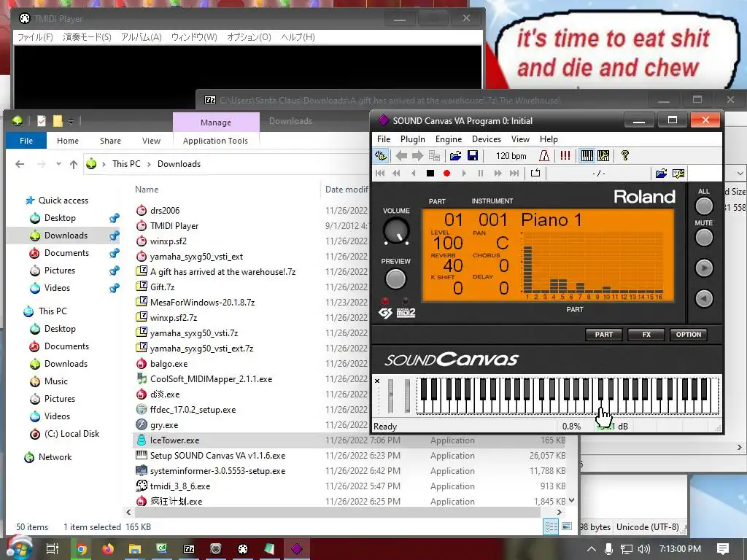This screenshot has height=560, width=747.
Task: Open Windows Start button with Santa hat
Action: (x=19, y=548)
